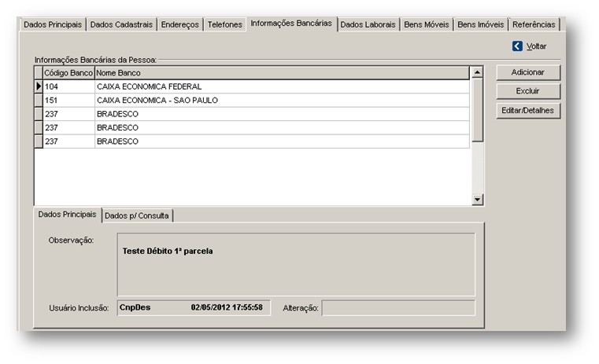Go to the Referências tab

pos(534,24)
